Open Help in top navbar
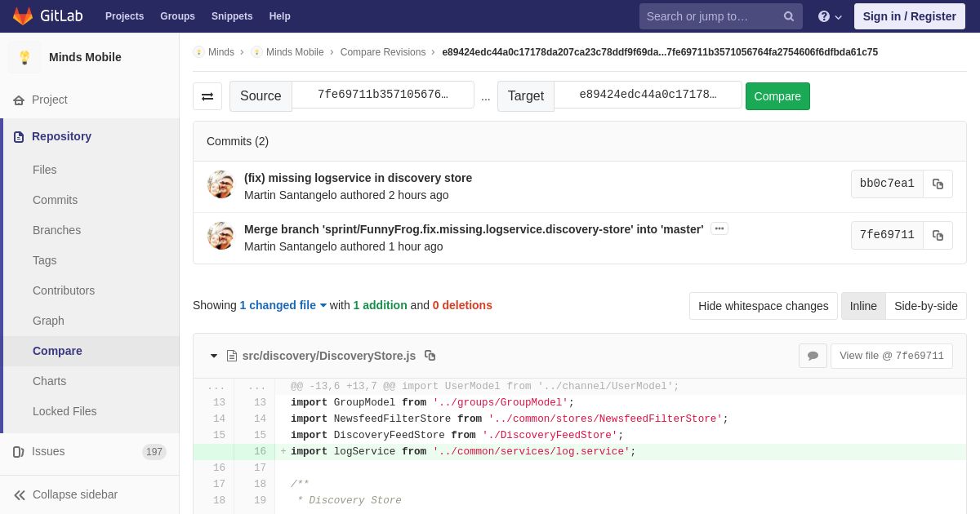Viewport: 980px width, 514px height. click(x=280, y=16)
